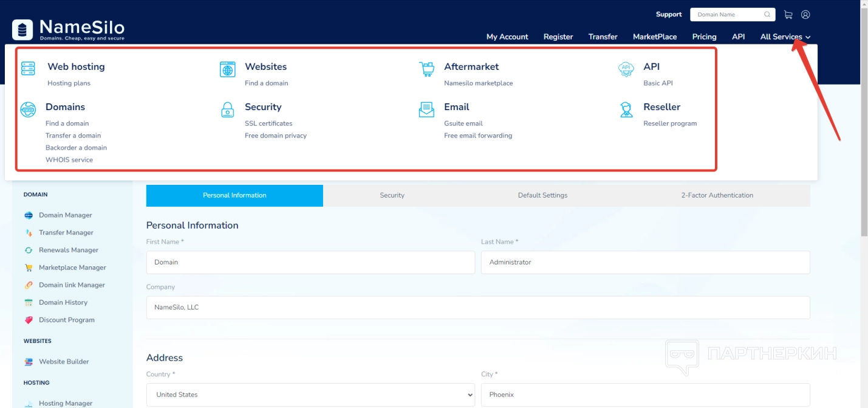This screenshot has height=408, width=868.
Task: Click the shopping cart icon in header
Action: click(788, 15)
